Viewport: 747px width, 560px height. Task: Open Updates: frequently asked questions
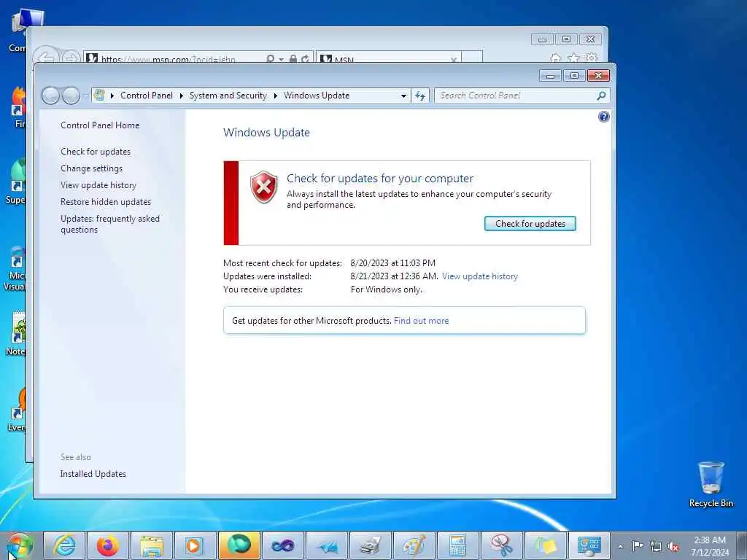[x=110, y=224]
